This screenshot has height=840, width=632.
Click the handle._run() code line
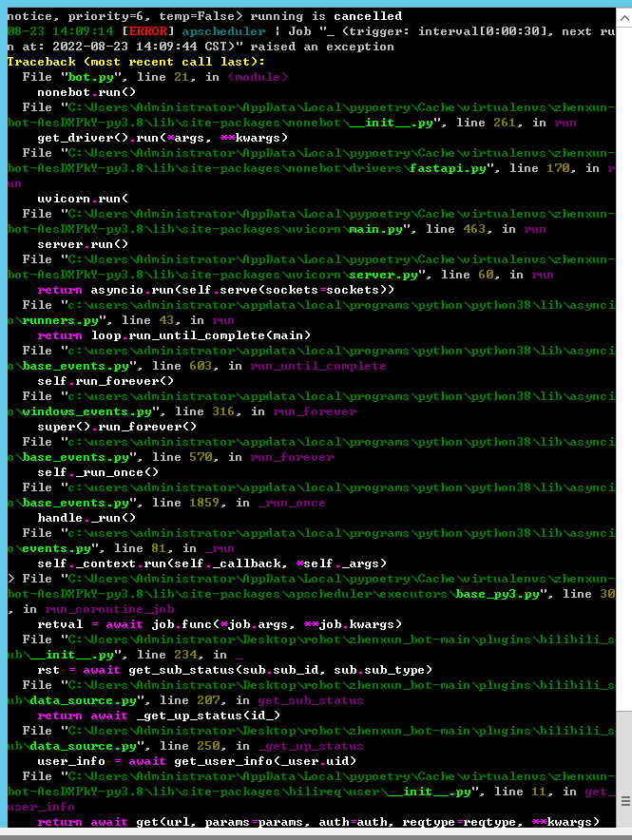tap(86, 518)
